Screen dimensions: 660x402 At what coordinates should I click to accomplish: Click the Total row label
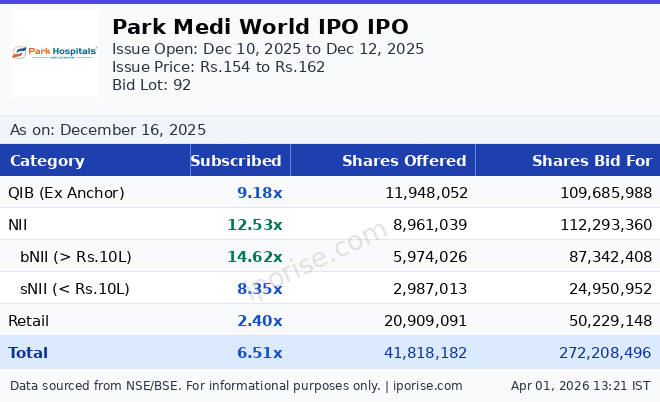[28, 353]
